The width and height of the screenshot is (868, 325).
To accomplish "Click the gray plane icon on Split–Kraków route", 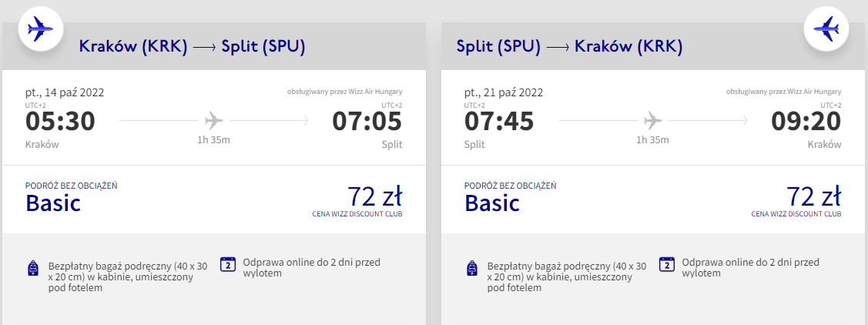I will click(x=653, y=121).
